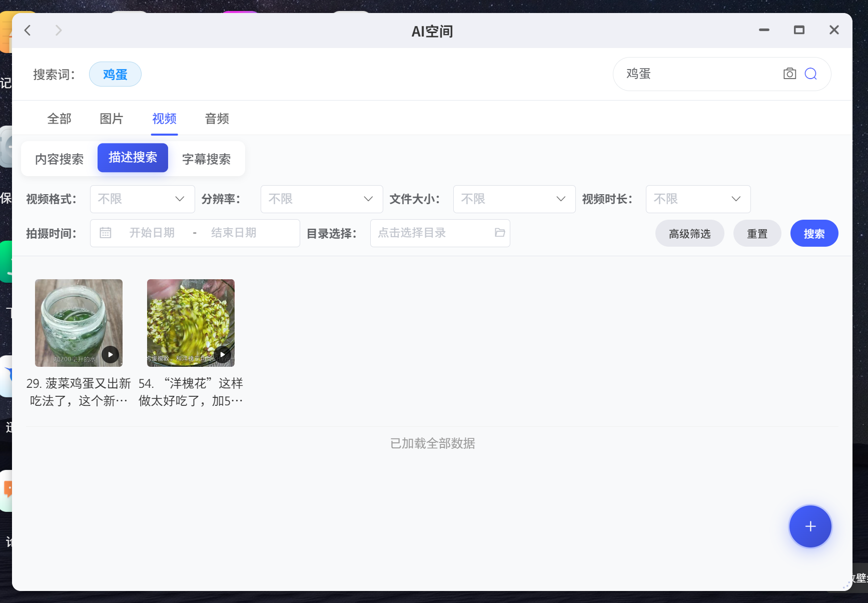This screenshot has width=868, height=603.
Task: Maximize the AI空间 window
Action: click(799, 30)
